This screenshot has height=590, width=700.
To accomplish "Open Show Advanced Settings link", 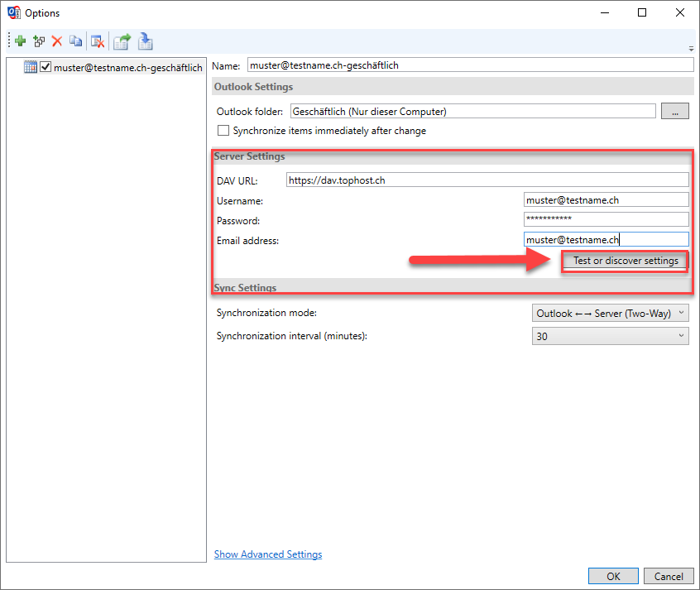I will click(268, 554).
